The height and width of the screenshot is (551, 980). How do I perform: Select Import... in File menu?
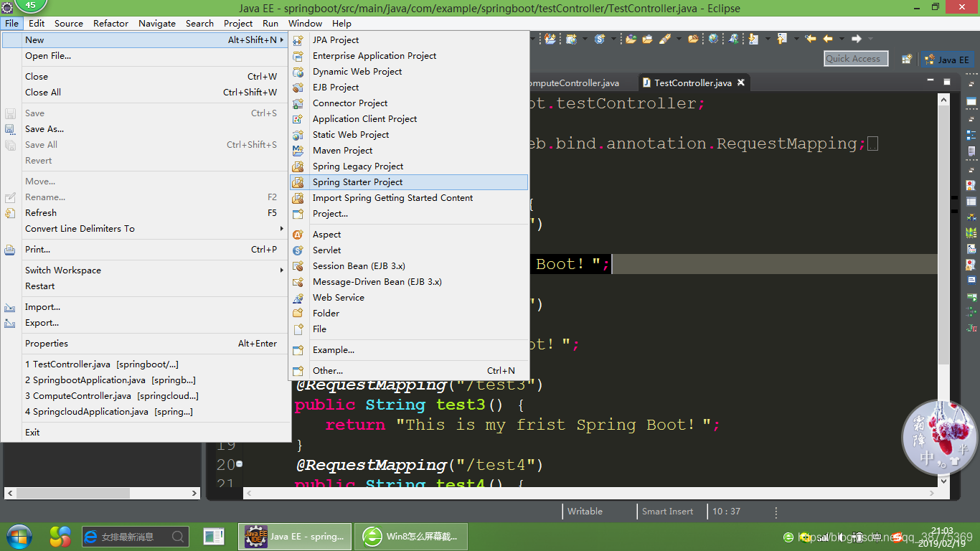coord(146,307)
